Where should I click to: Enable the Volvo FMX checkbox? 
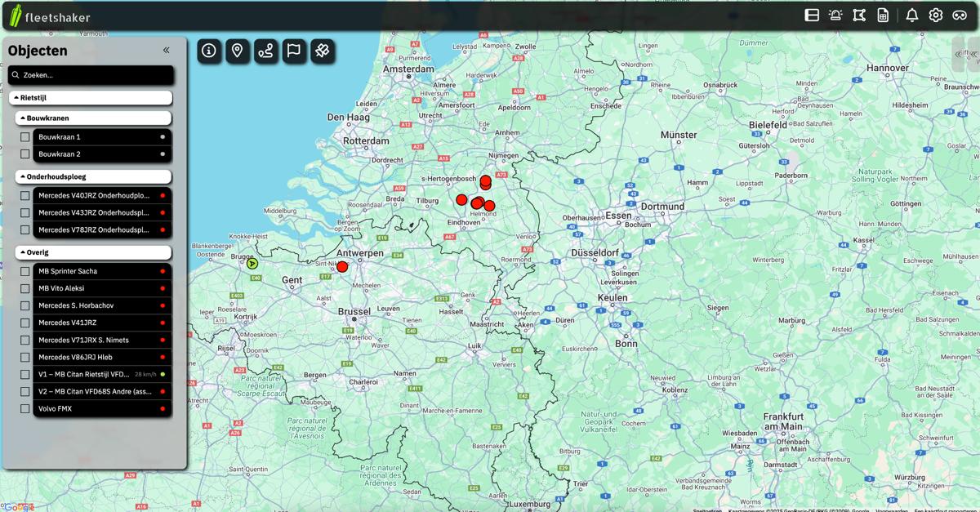click(25, 408)
